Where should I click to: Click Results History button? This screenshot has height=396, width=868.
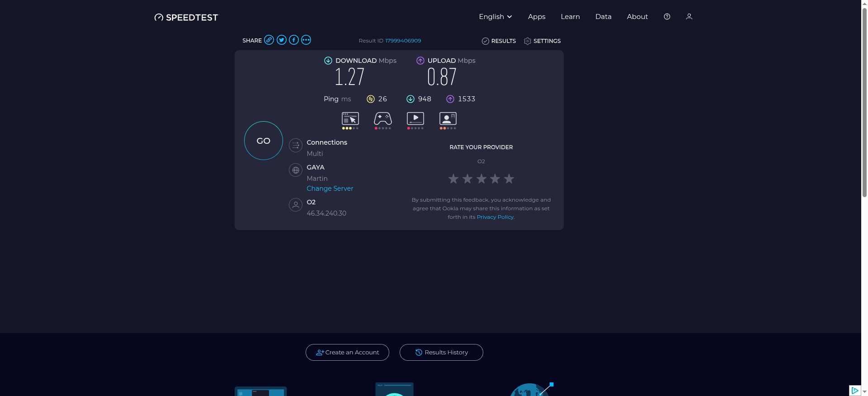(441, 352)
